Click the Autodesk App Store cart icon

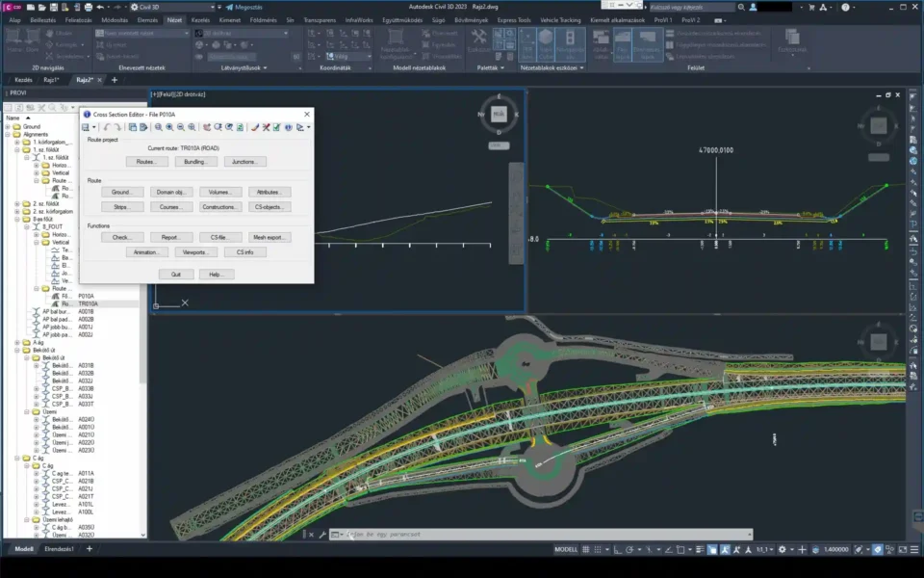(811, 7)
